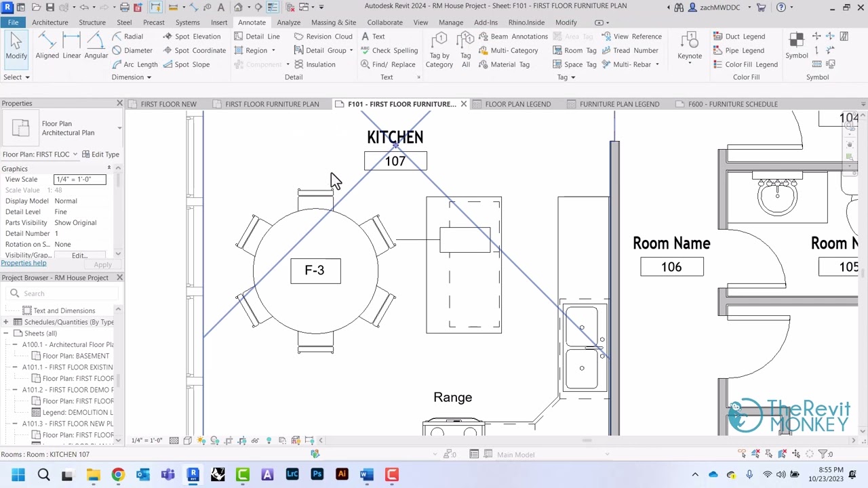Viewport: 868px width, 488px height.
Task: Select the Material Tag tool
Action: click(x=503, y=64)
